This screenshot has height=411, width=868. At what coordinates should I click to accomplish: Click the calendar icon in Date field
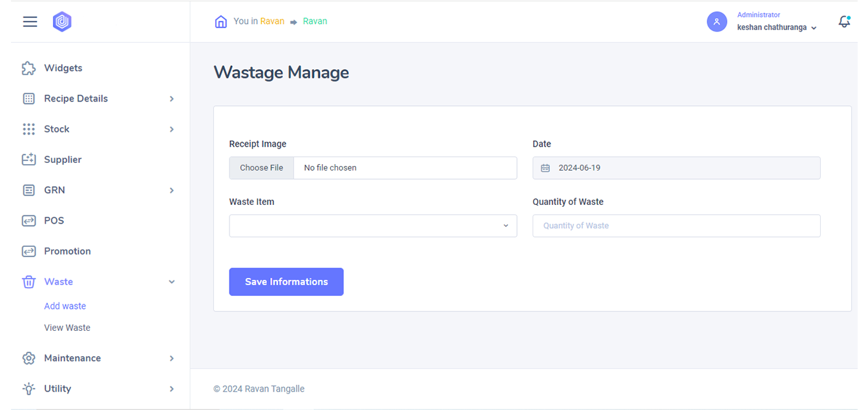tap(545, 168)
